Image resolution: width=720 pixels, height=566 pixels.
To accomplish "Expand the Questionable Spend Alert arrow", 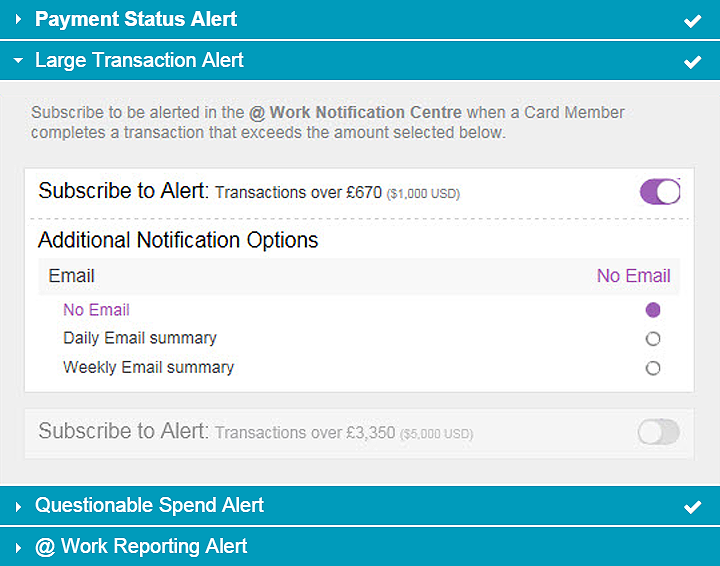I will [x=18, y=507].
